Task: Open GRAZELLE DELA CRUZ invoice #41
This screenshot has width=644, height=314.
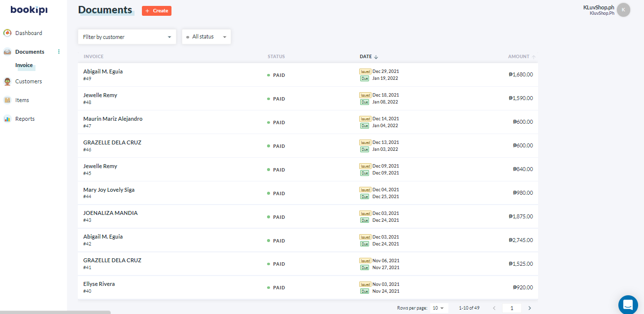Action: [x=308, y=264]
